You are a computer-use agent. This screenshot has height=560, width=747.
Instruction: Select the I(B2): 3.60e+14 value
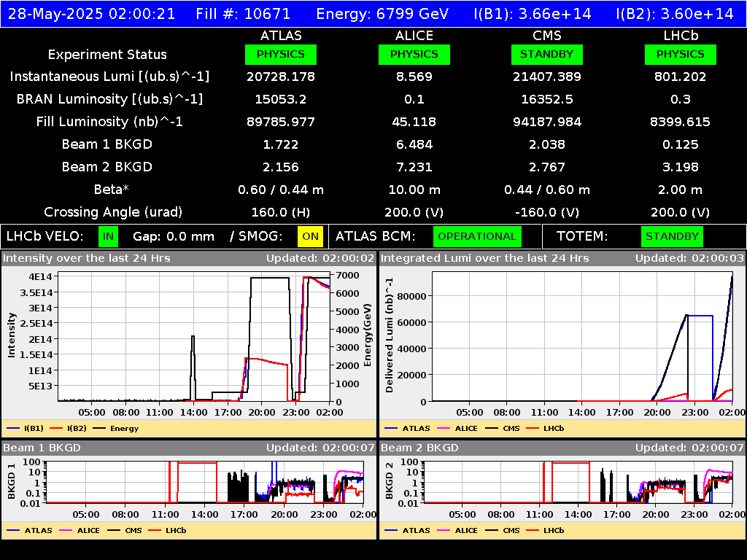(675, 14)
